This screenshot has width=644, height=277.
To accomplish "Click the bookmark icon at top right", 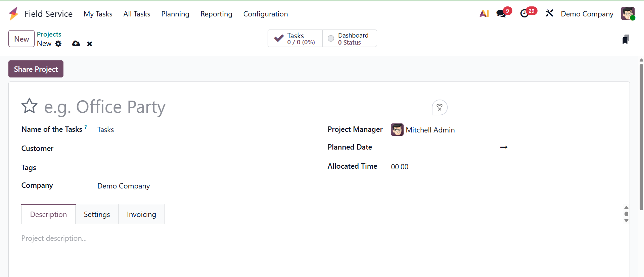I will click(x=626, y=40).
